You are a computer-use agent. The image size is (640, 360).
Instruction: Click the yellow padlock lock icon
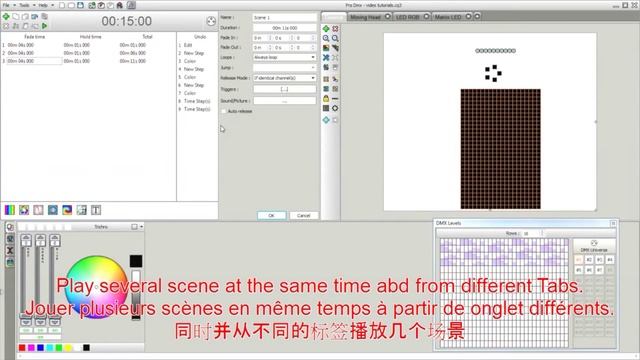pos(326,98)
